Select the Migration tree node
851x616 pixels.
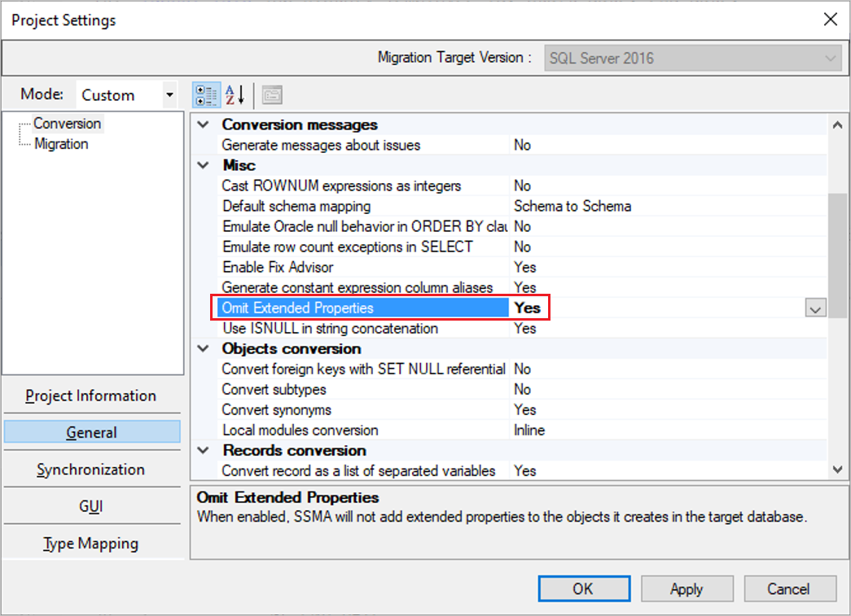click(x=61, y=144)
